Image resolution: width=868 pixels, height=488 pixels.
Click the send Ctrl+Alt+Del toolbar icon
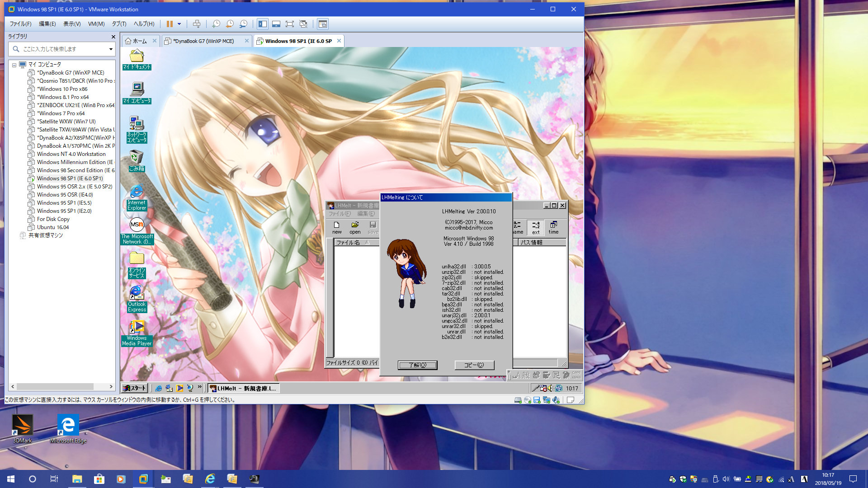[197, 24]
